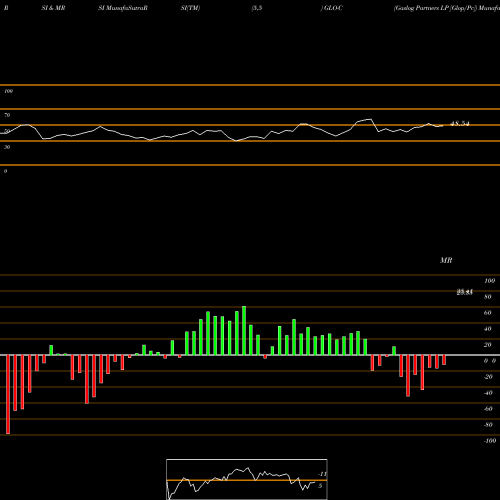
Task: Click the 'GLO-C' ticker text
Action: click(x=333, y=8)
